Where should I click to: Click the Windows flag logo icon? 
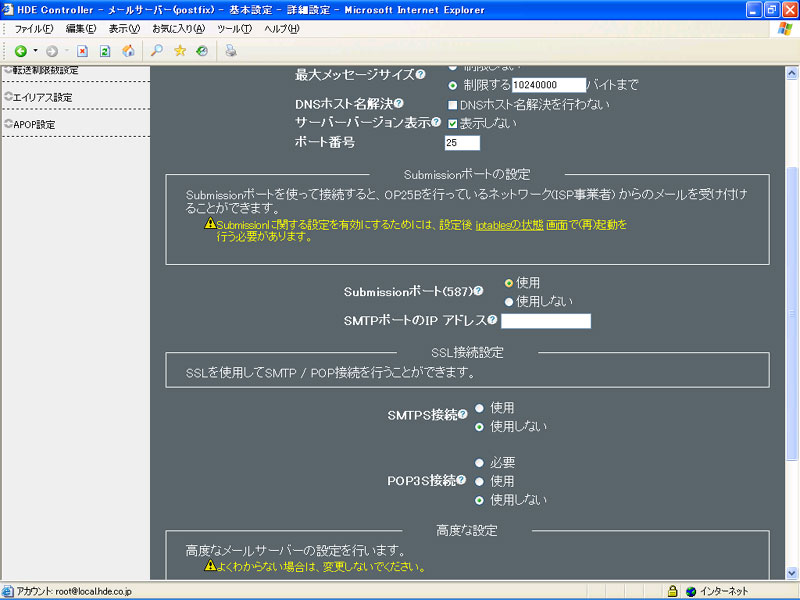[785, 29]
